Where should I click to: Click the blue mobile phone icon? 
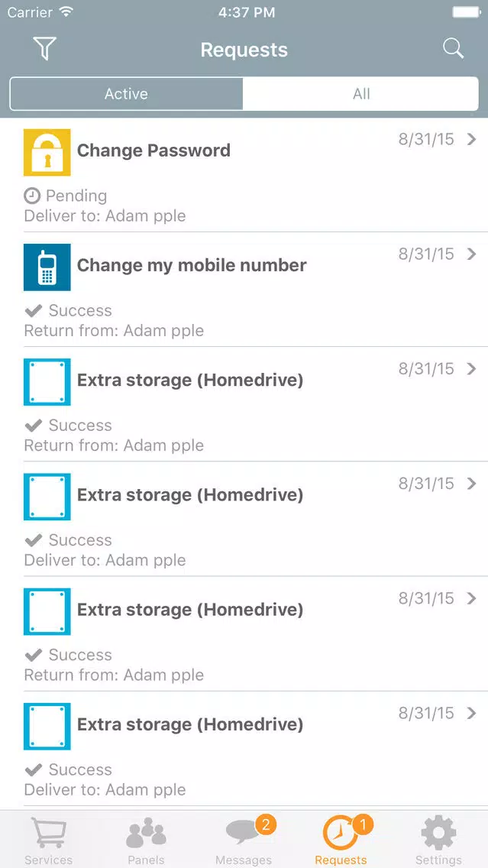pyautogui.click(x=47, y=267)
